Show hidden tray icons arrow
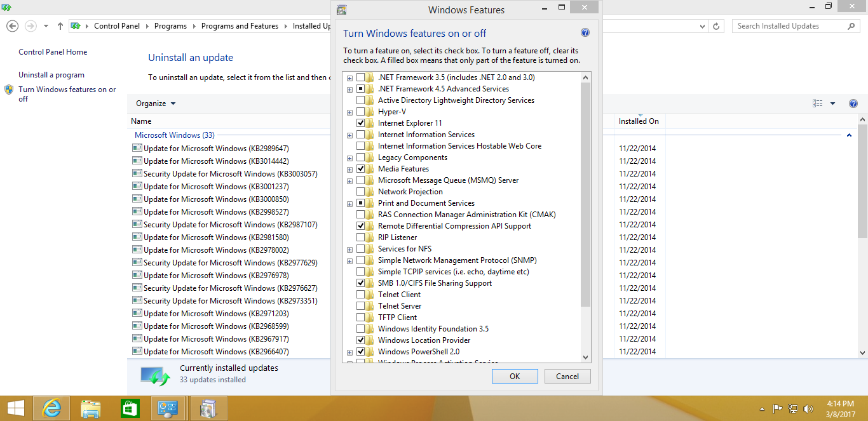Viewport: 868px width, 421px height. [762, 409]
